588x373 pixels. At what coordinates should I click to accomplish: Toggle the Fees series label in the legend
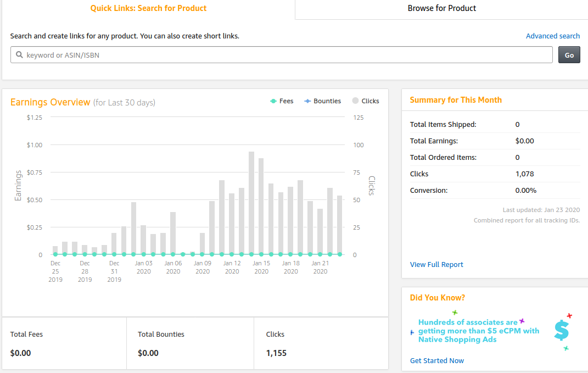(286, 101)
